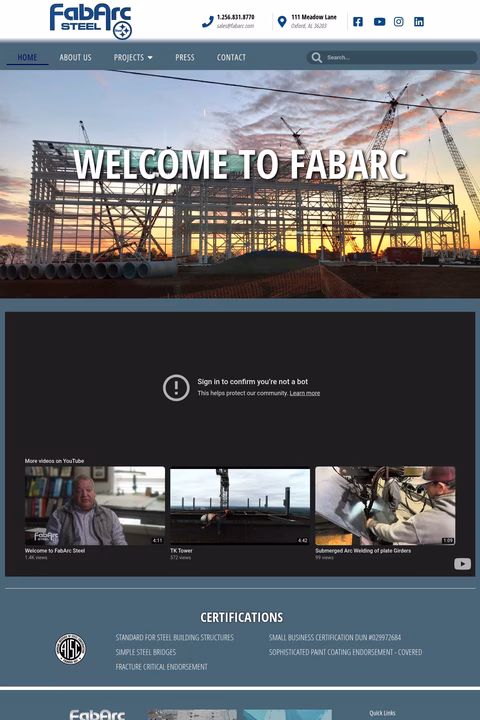Click the TK Tower video title
Screen dimensions: 480x720
pyautogui.click(x=181, y=551)
